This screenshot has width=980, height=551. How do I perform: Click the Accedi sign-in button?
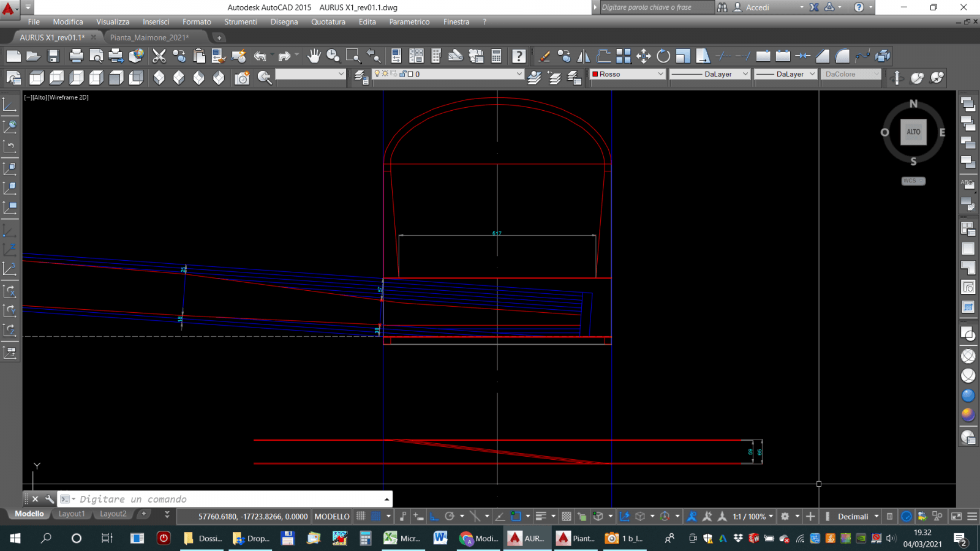[757, 7]
